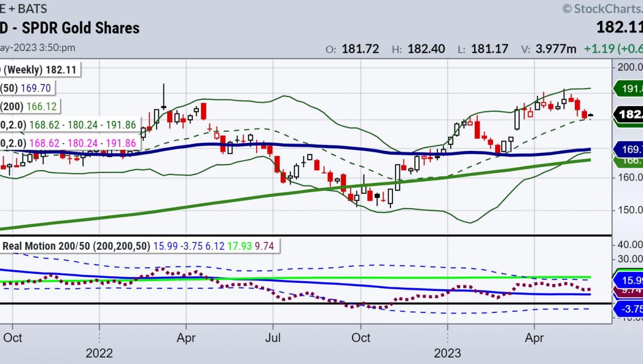Click the 30.00 indicator axis label
The image size is (643, 364).
[630, 259]
